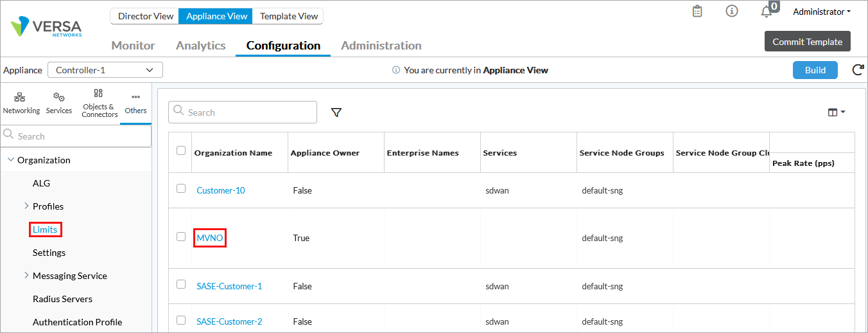Expand the Profiles tree node
The width and height of the screenshot is (868, 333).
click(26, 206)
